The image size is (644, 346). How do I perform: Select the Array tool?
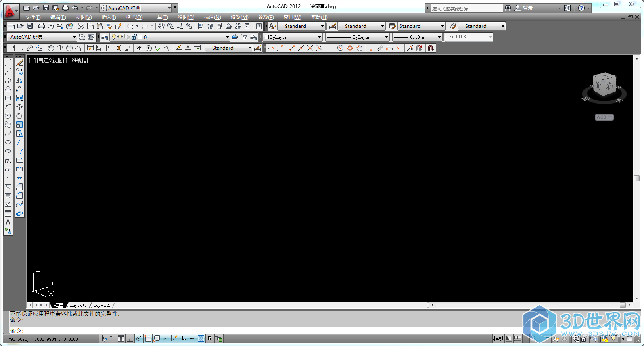coord(19,98)
